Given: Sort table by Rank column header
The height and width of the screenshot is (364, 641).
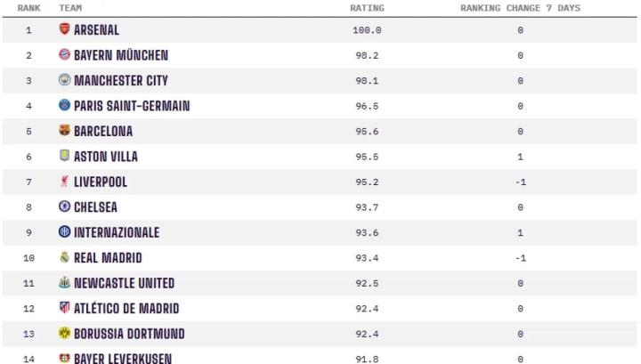Looking at the screenshot, I should point(28,8).
